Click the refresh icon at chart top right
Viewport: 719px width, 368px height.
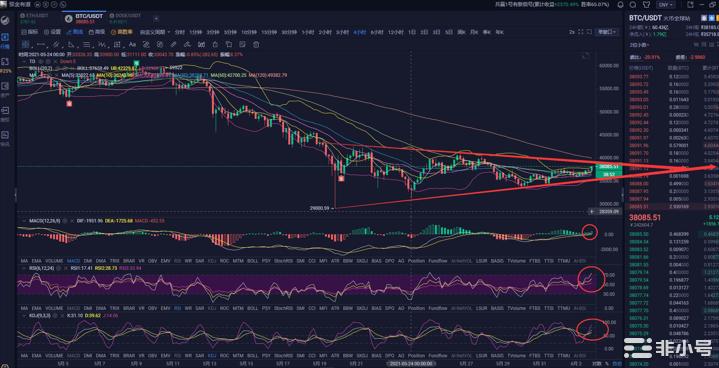(x=585, y=55)
